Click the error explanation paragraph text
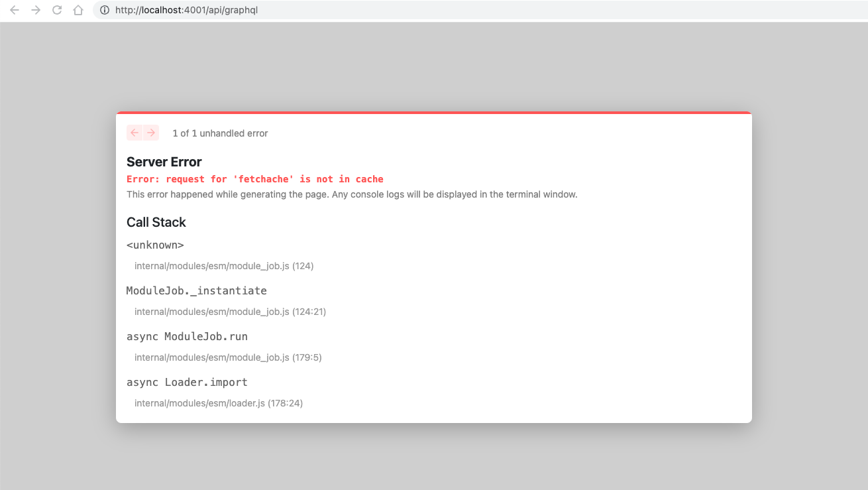 tap(352, 194)
